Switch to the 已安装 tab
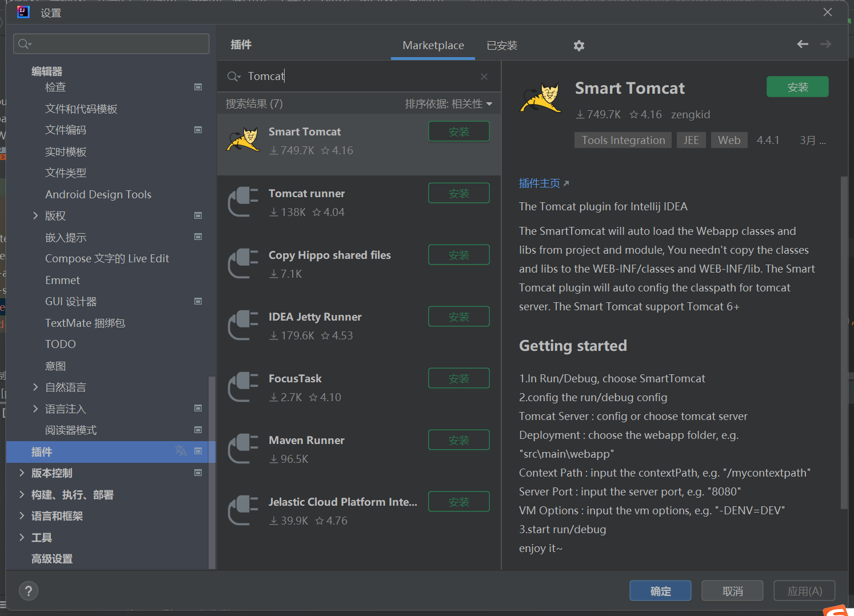The width and height of the screenshot is (854, 616). click(x=502, y=45)
